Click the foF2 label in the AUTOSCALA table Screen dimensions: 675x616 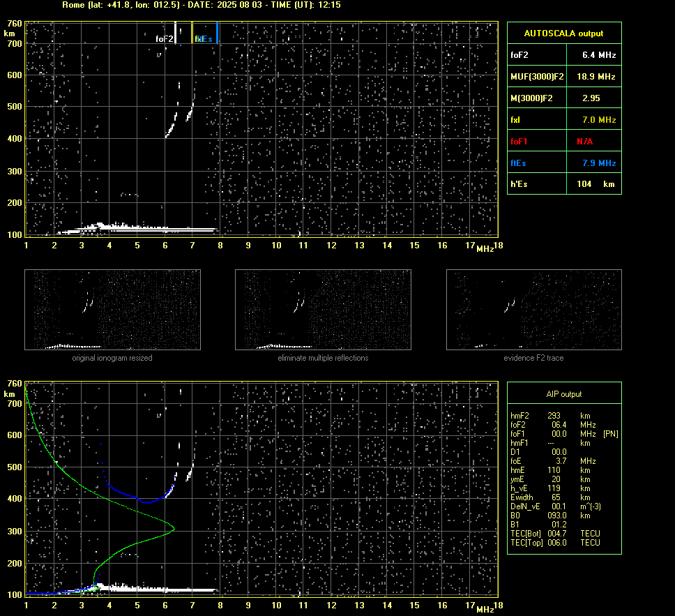tap(519, 55)
